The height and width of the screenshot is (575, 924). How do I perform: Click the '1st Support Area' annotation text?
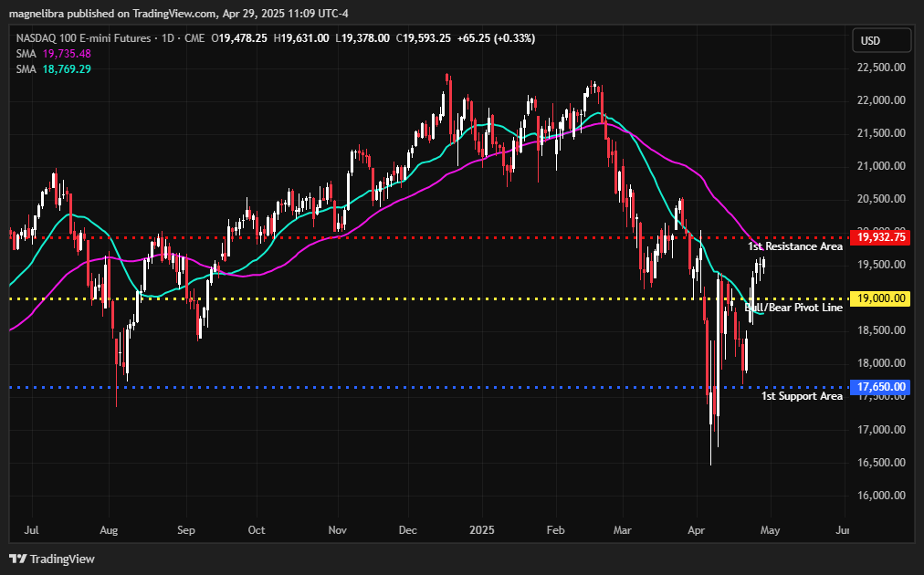point(802,396)
